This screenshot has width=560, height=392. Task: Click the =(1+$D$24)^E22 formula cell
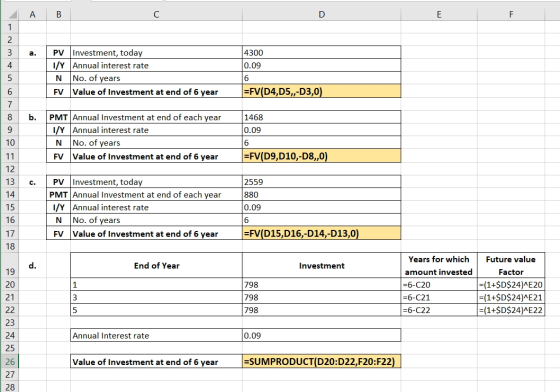point(511,310)
